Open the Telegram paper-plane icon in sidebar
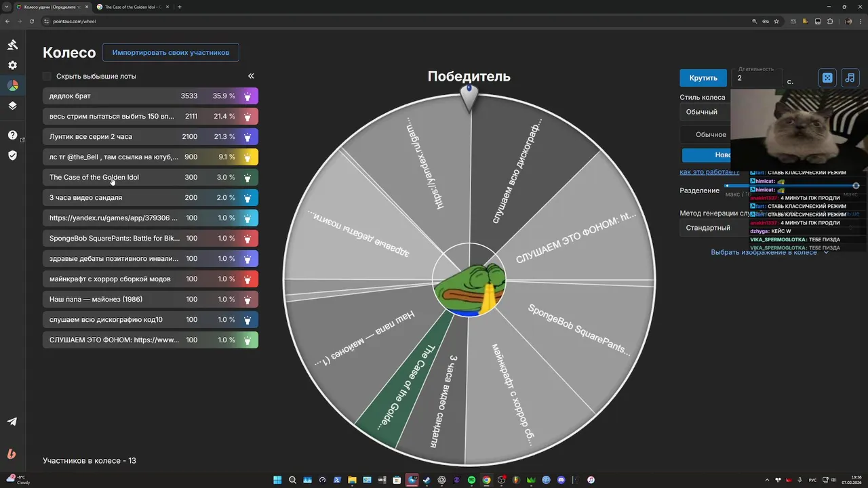Screen dimensions: 868x488 (12, 421)
